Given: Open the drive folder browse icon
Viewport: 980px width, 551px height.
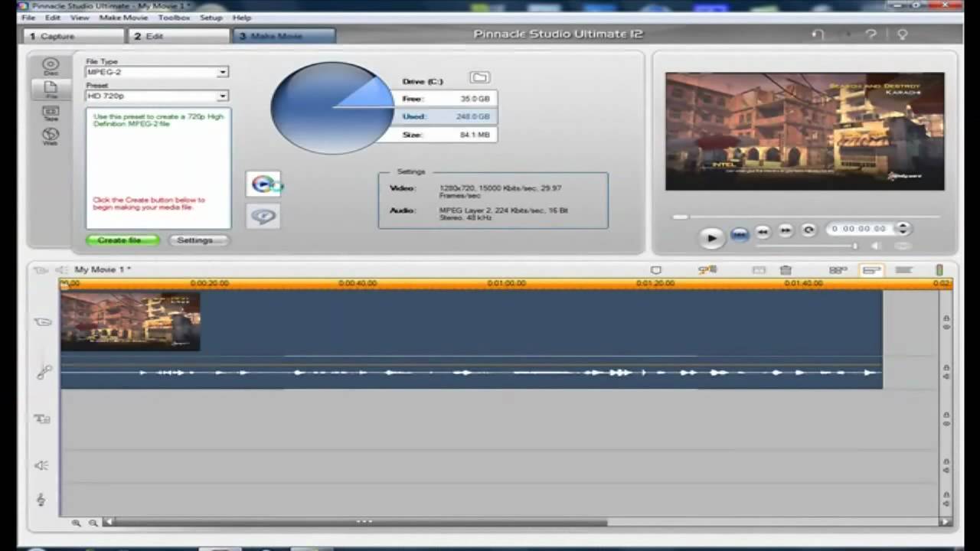Looking at the screenshot, I should coord(479,77).
